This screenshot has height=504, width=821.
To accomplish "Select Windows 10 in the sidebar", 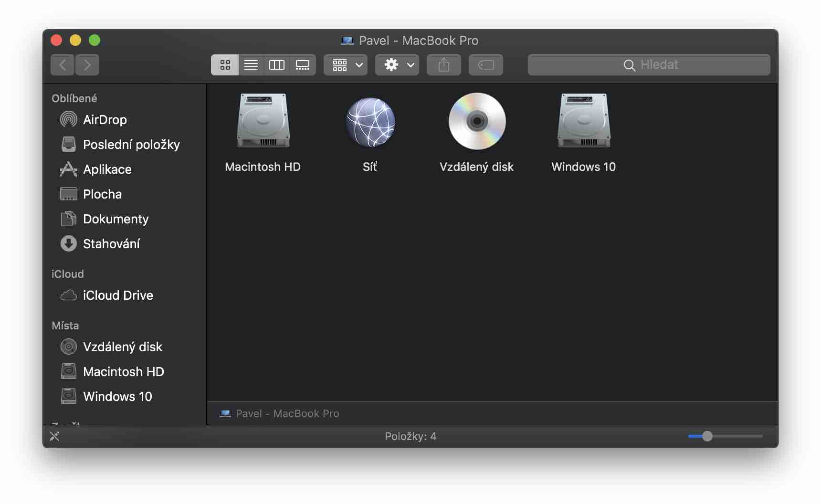I will pos(125,396).
